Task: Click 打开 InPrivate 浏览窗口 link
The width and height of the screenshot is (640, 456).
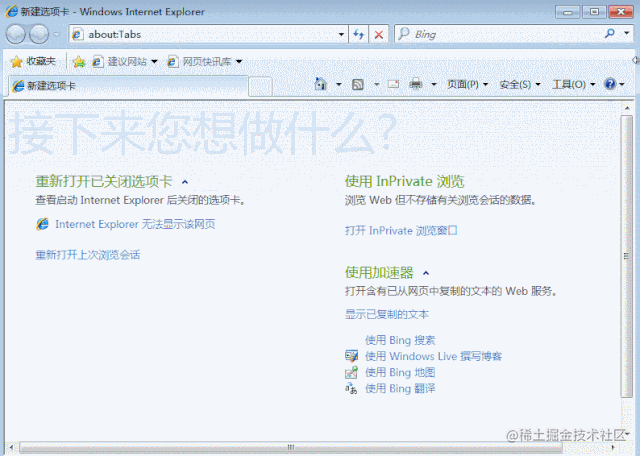Action: 401,231
